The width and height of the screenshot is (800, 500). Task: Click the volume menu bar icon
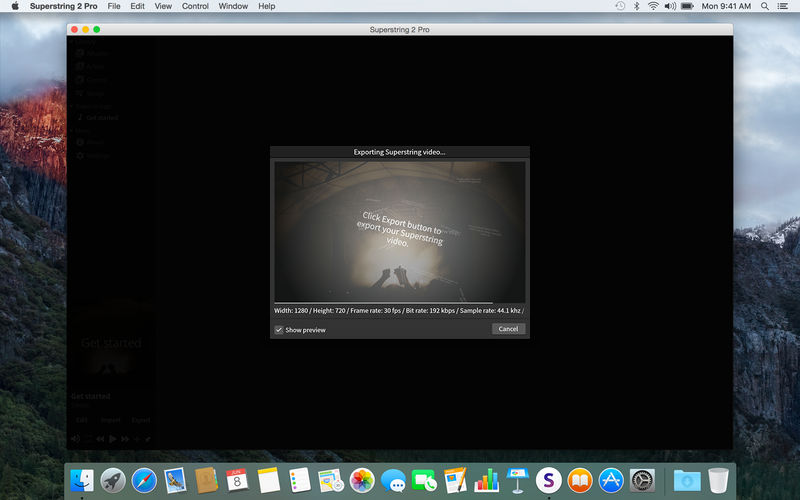(670, 6)
